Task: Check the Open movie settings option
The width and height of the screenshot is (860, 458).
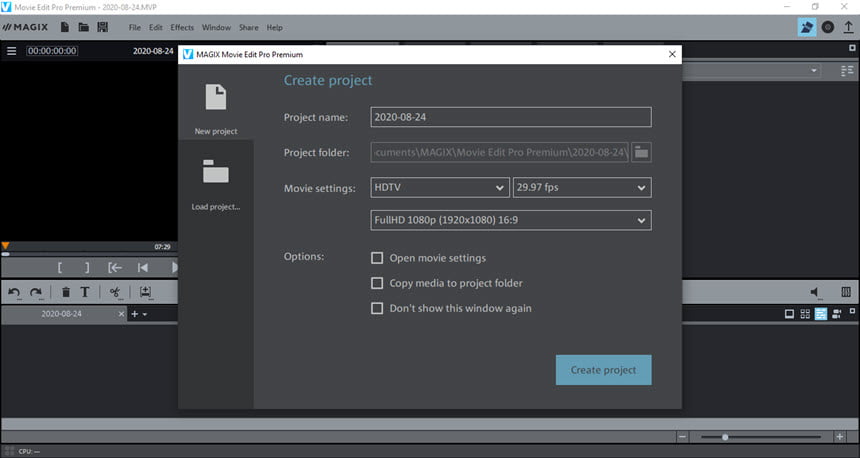Action: (377, 258)
